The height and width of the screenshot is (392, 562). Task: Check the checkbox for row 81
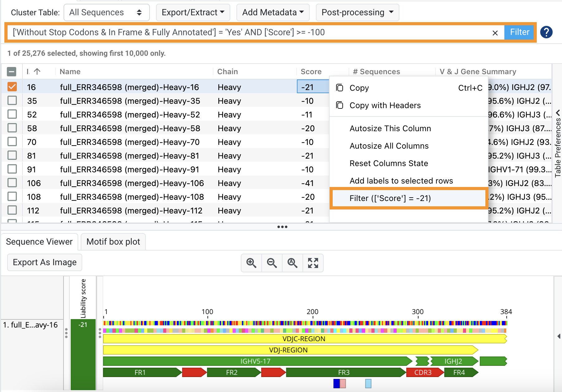click(12, 155)
